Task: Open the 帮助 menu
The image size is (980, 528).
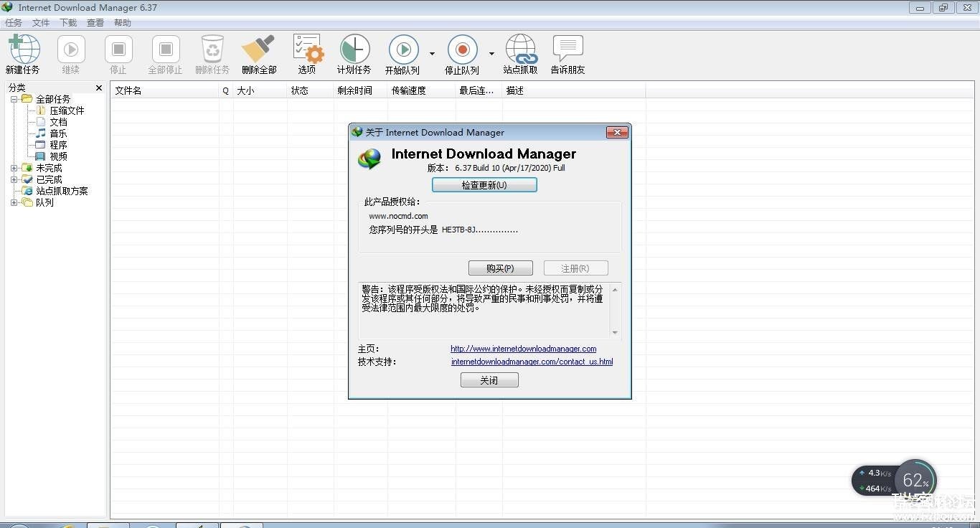Action: [x=123, y=23]
